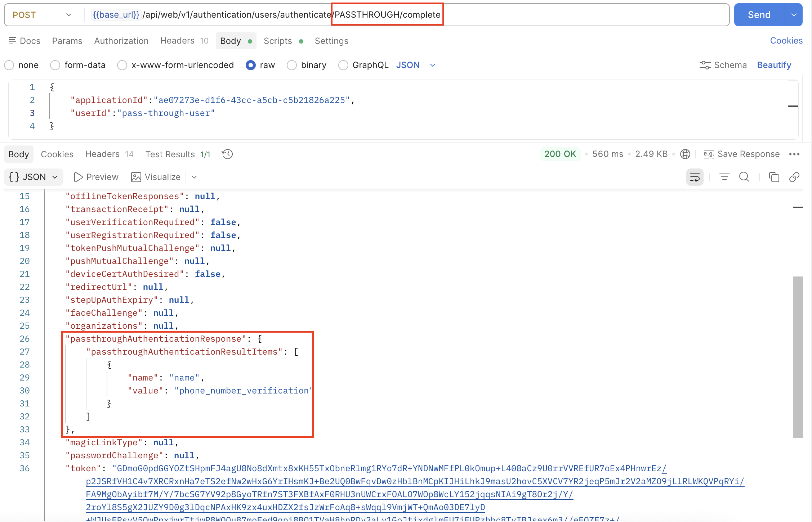
Task: Click the copy link icon
Action: (794, 177)
